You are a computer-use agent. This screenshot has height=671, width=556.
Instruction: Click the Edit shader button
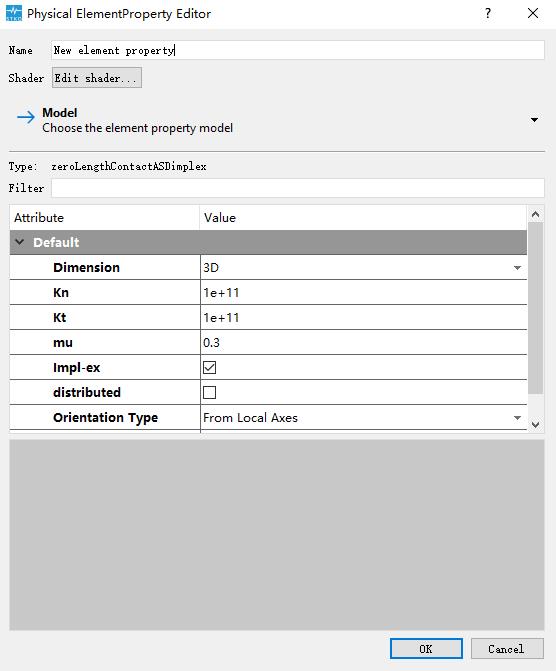[x=97, y=78]
